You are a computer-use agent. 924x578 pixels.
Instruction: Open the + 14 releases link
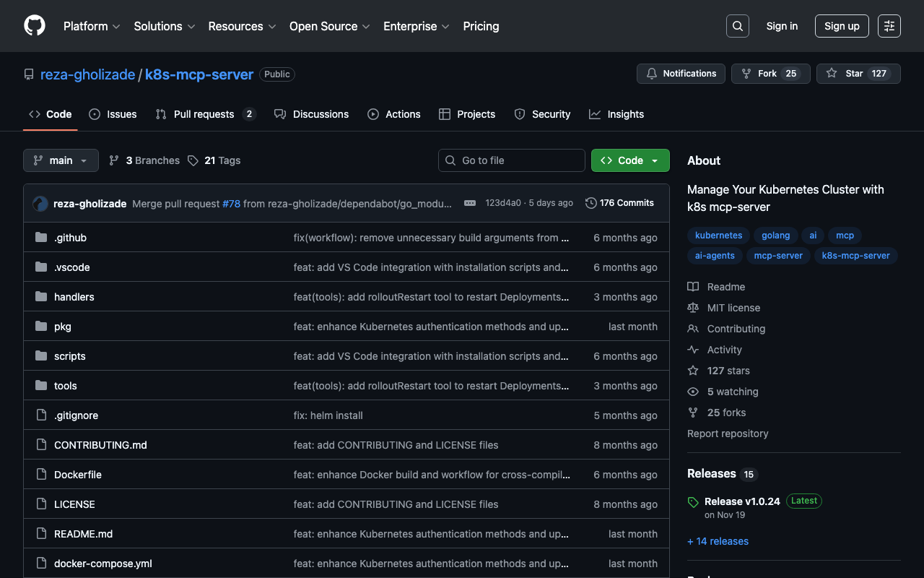click(718, 541)
